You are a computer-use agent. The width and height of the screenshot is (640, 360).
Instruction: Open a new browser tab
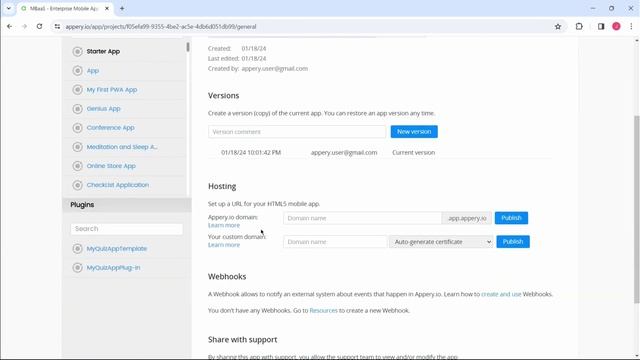pos(122,8)
